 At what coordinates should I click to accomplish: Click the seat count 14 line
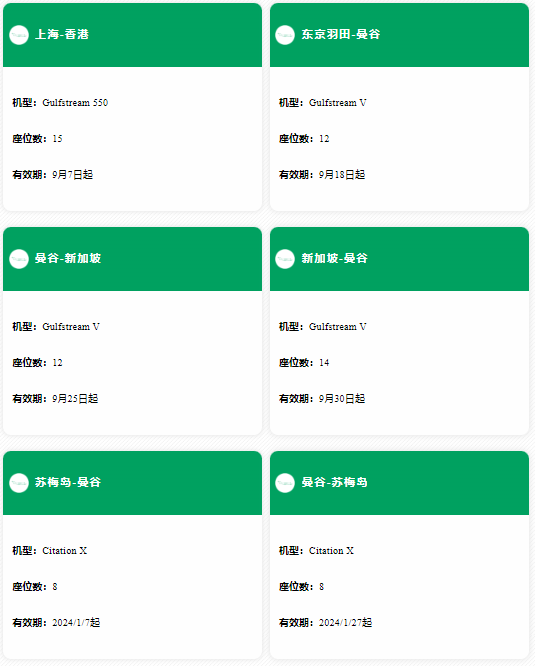tap(304, 363)
